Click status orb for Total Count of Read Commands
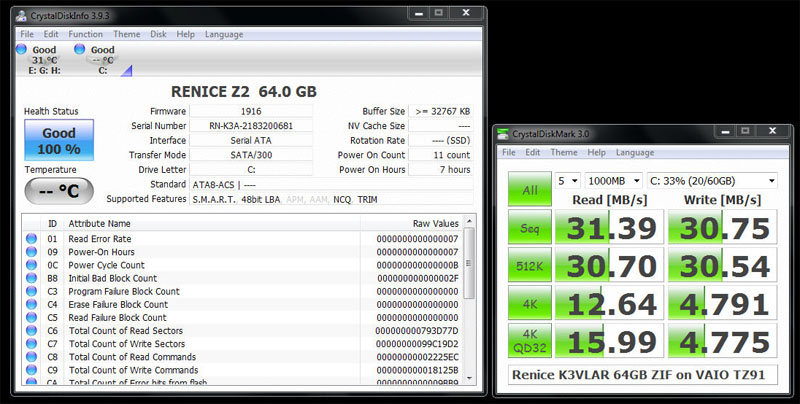Viewport: 800px width, 404px height. coord(32,357)
